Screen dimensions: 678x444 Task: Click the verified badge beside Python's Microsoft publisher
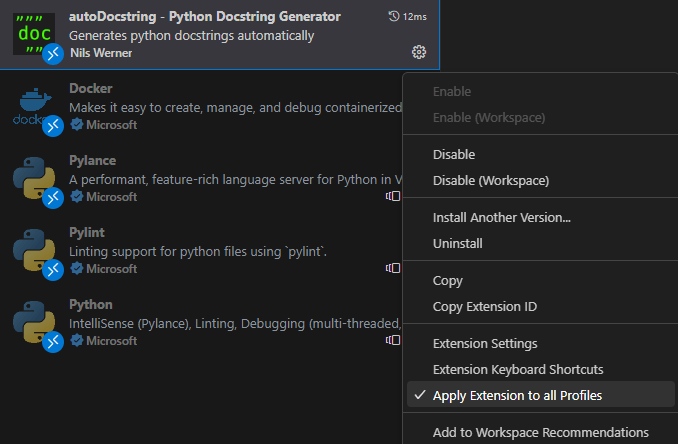tap(77, 341)
